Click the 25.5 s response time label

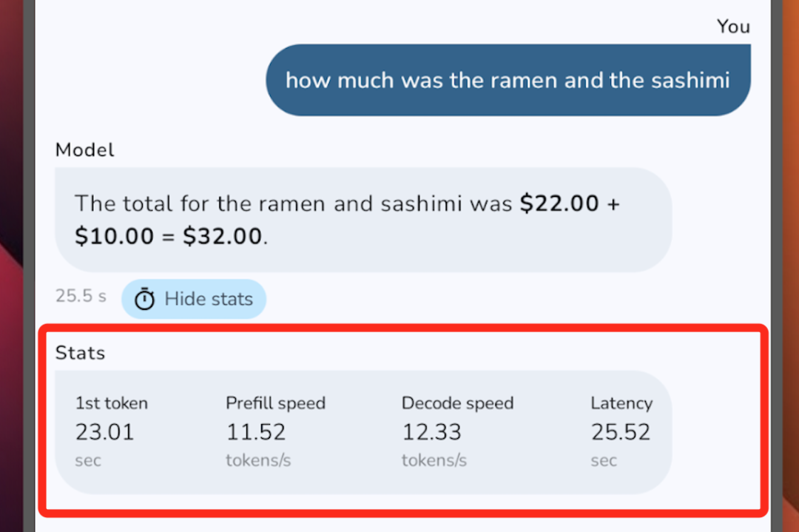pyautogui.click(x=81, y=296)
